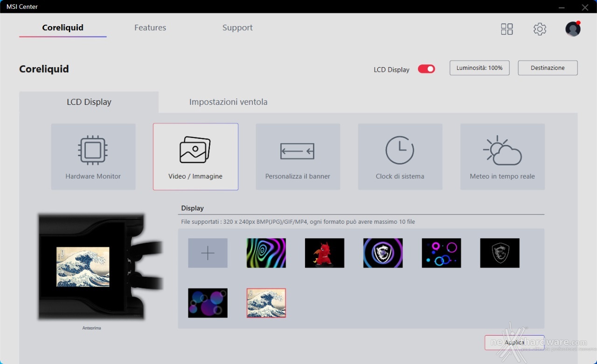This screenshot has width=597, height=364.
Task: Open the user profile avatar
Action: (x=573, y=29)
